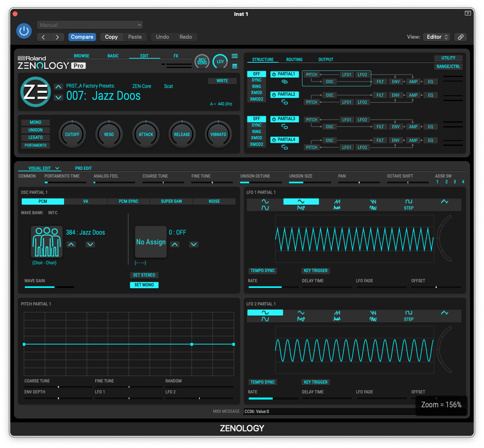484x448 pixels.
Task: Step the 0:OFF wave down
Action: point(194,244)
